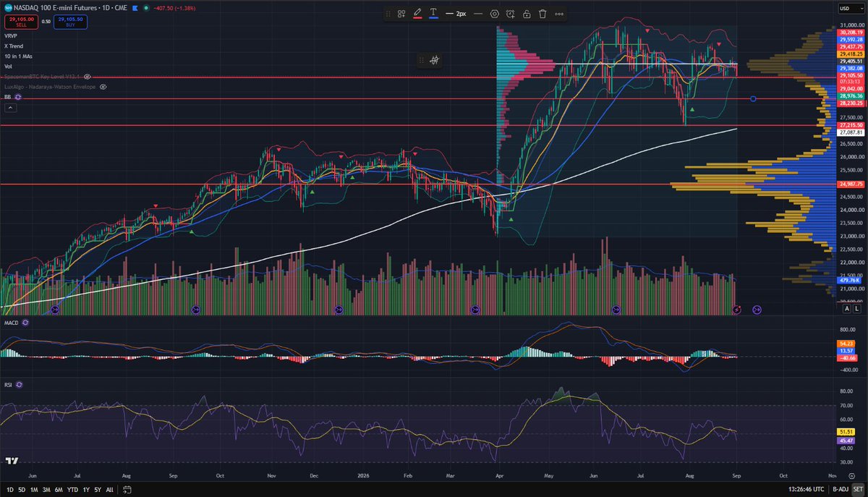Select the 10 in 1 MAs indicator legend

(18, 56)
